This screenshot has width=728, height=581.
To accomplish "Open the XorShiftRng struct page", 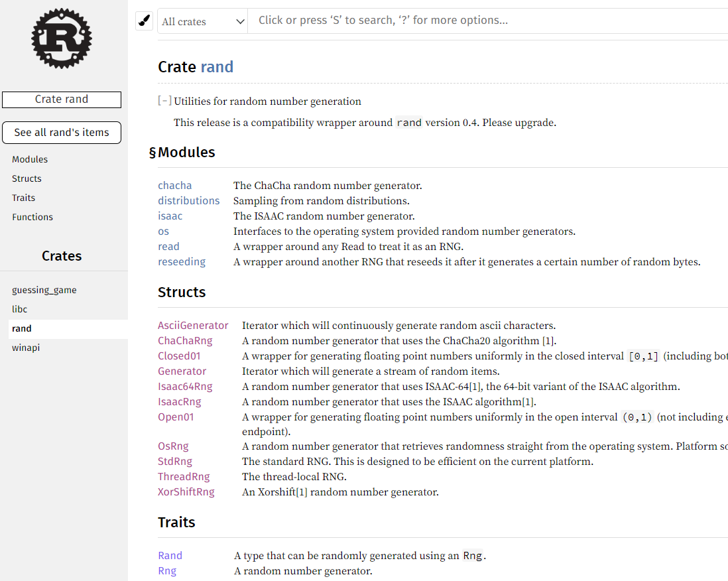I will [x=186, y=492].
